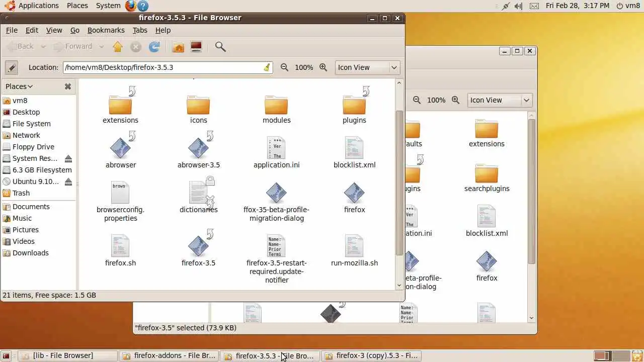Image resolution: width=644 pixels, height=362 pixels.
Task: Click the Stop loading toolbar icon
Action: pos(136,47)
